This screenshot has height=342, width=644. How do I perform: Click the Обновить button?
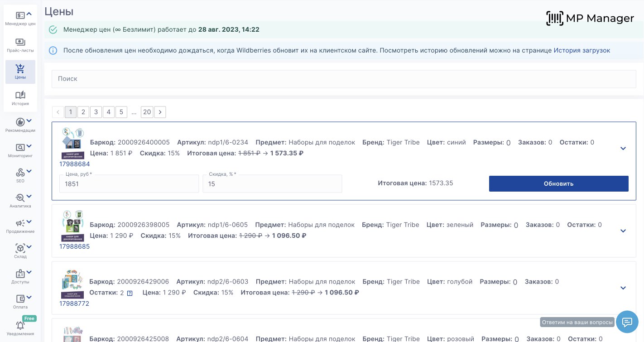pos(558,183)
